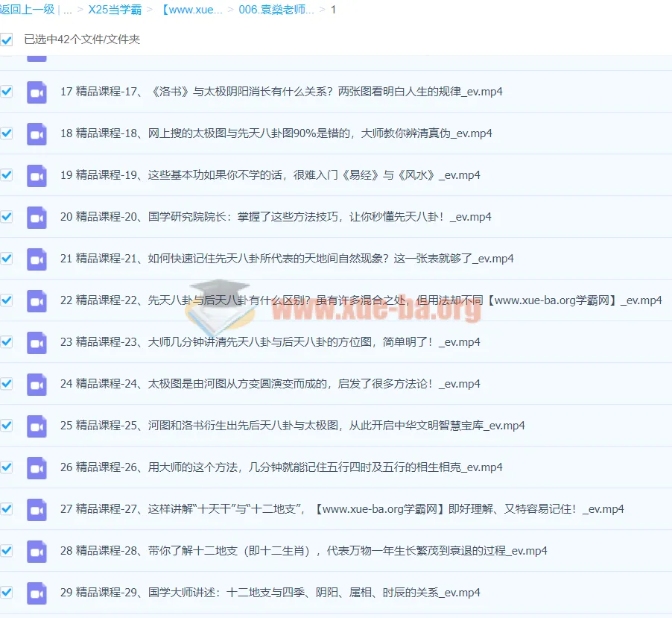
Task: Uncheck the checkbox for 精品课程-19
Action: 7,175
